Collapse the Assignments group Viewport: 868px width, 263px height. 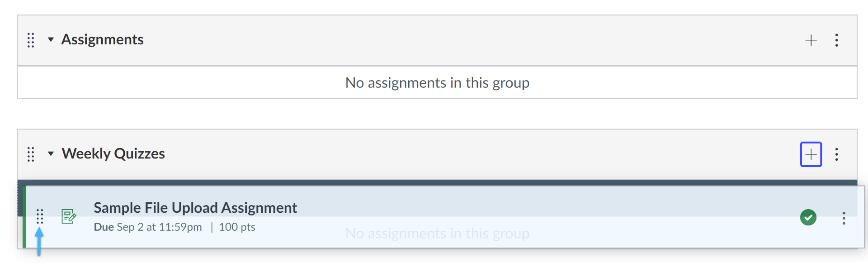click(x=51, y=40)
